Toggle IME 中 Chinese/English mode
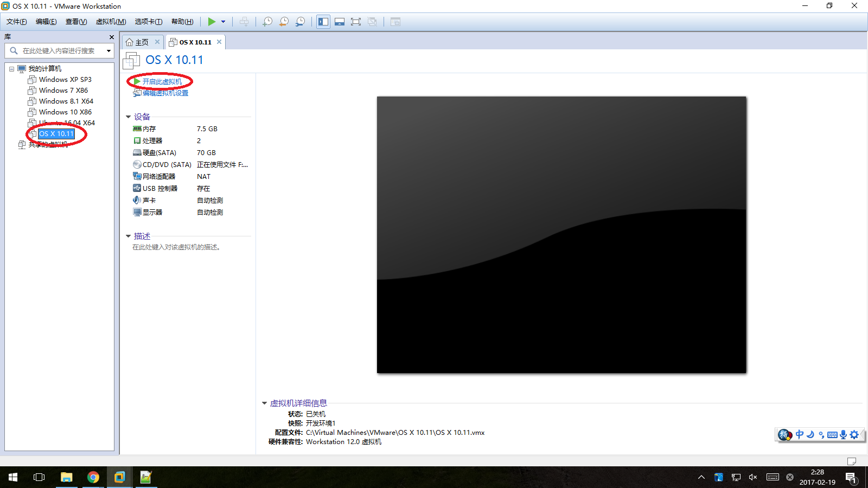Viewport: 868px width, 488px height. (x=800, y=435)
